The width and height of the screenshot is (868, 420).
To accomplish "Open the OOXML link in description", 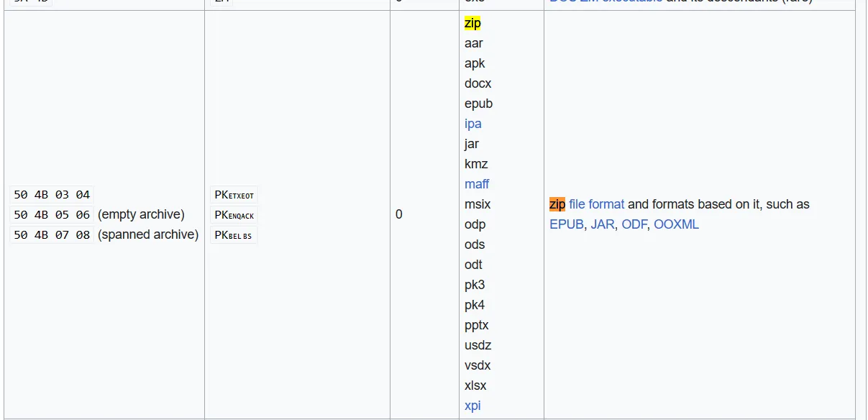I will click(x=676, y=224).
